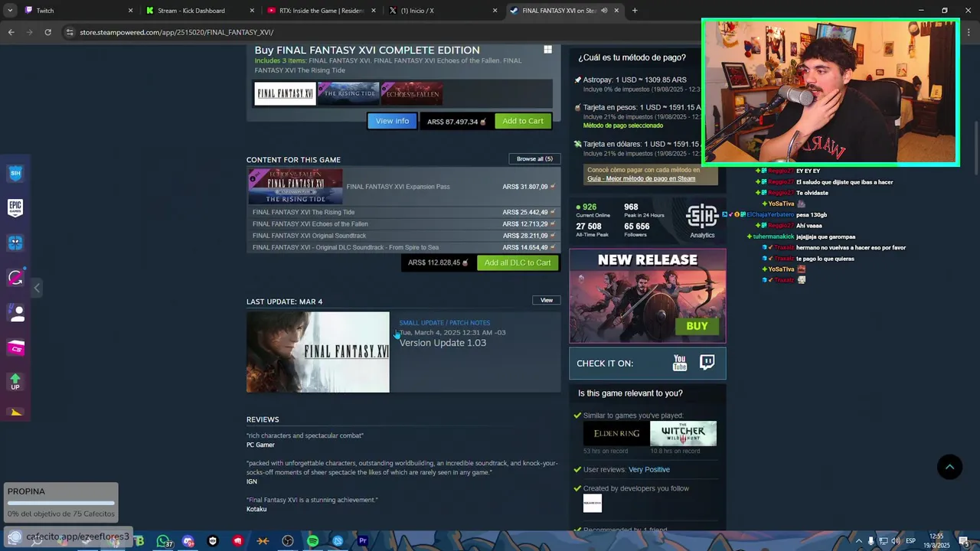
Task: Click the Final Fantasy XVI bundle thumbnail
Action: pos(285,93)
